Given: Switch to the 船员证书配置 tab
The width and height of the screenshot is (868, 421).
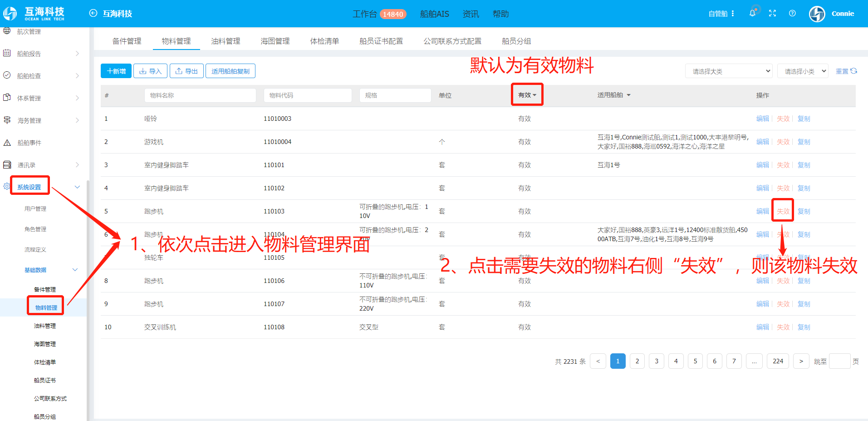Looking at the screenshot, I should click(381, 41).
